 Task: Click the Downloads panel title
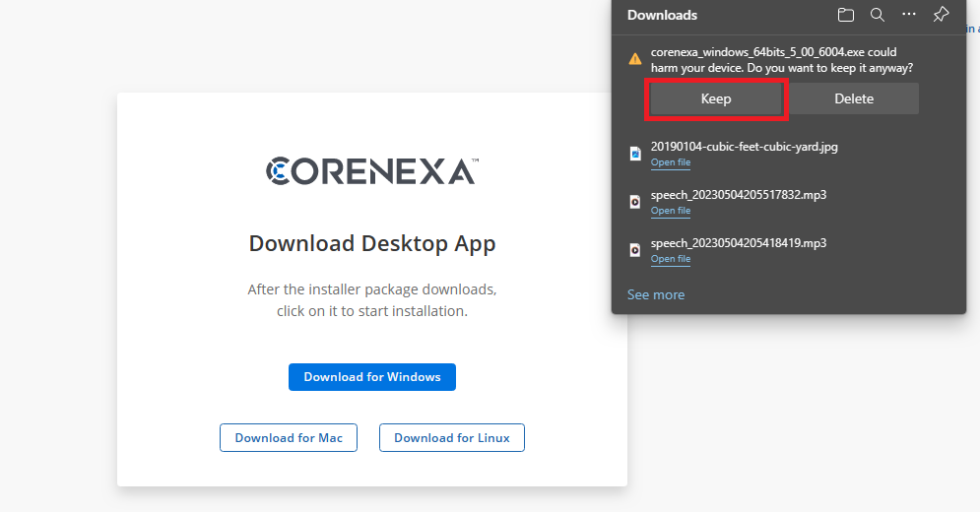point(662,15)
